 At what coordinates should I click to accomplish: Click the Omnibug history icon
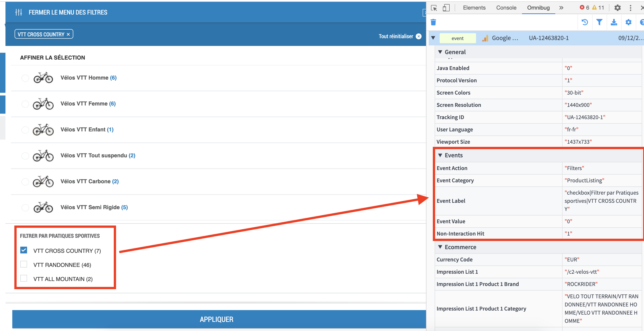pyautogui.click(x=585, y=22)
